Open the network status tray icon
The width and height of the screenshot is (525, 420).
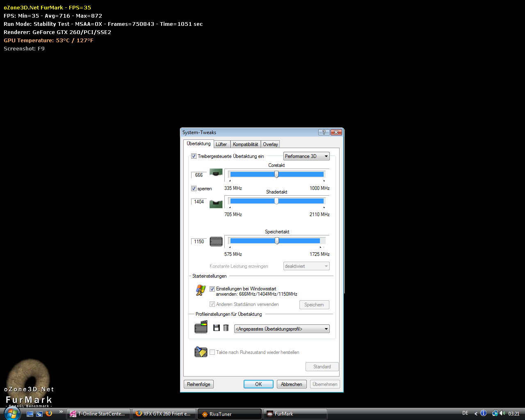click(x=495, y=413)
